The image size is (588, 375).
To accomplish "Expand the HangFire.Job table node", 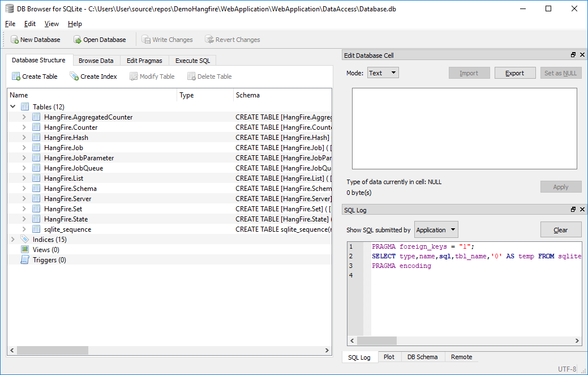I will [x=24, y=147].
